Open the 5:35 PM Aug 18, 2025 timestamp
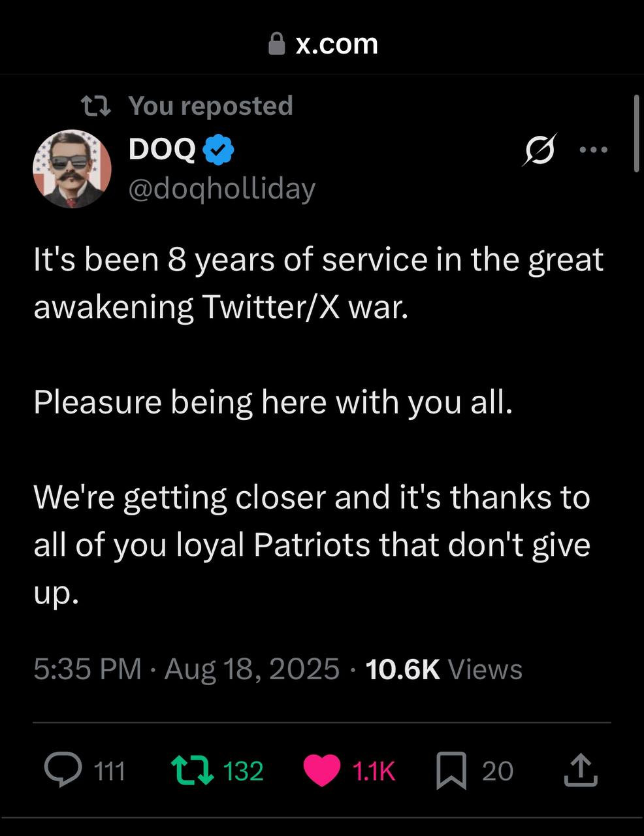Image resolution: width=644 pixels, height=836 pixels. click(186, 669)
